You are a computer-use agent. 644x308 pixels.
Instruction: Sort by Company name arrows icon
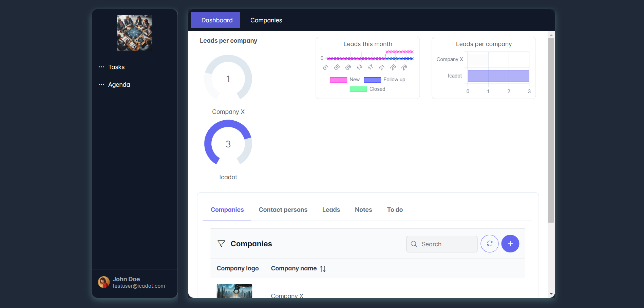coord(323,269)
